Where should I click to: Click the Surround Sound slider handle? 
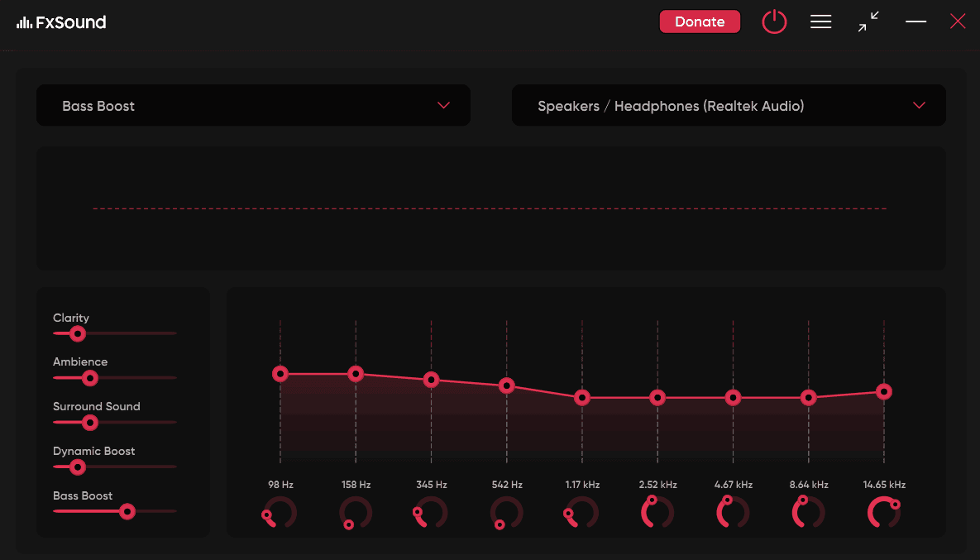pyautogui.click(x=90, y=423)
